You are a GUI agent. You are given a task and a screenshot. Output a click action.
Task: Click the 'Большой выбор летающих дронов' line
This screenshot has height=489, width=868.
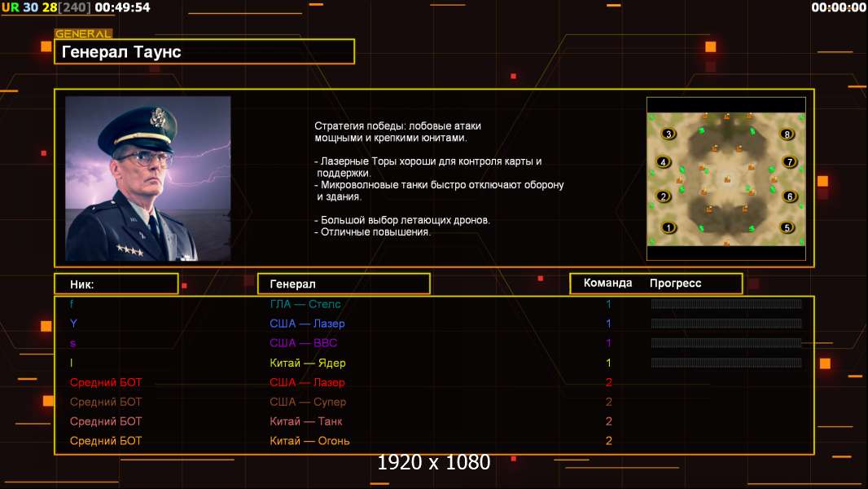point(402,220)
